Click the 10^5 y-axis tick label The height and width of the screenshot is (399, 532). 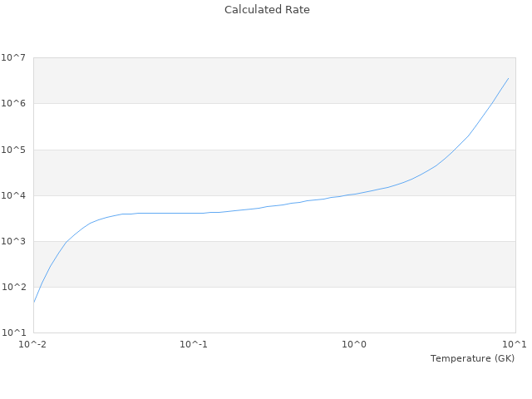pos(13,150)
